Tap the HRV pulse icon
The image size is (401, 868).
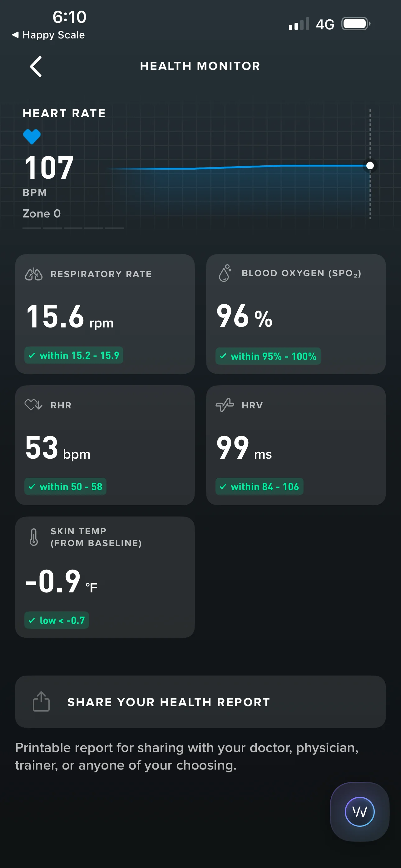tap(225, 405)
